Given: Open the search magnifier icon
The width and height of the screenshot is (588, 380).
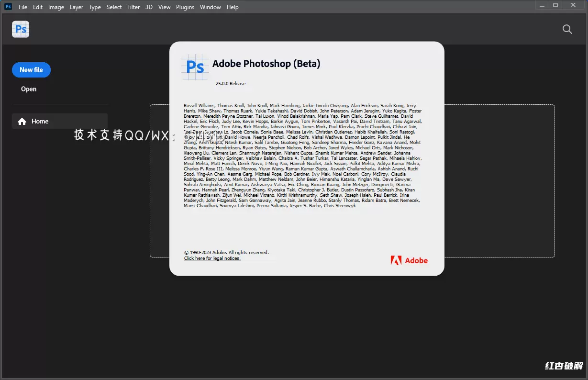Looking at the screenshot, I should 567,29.
